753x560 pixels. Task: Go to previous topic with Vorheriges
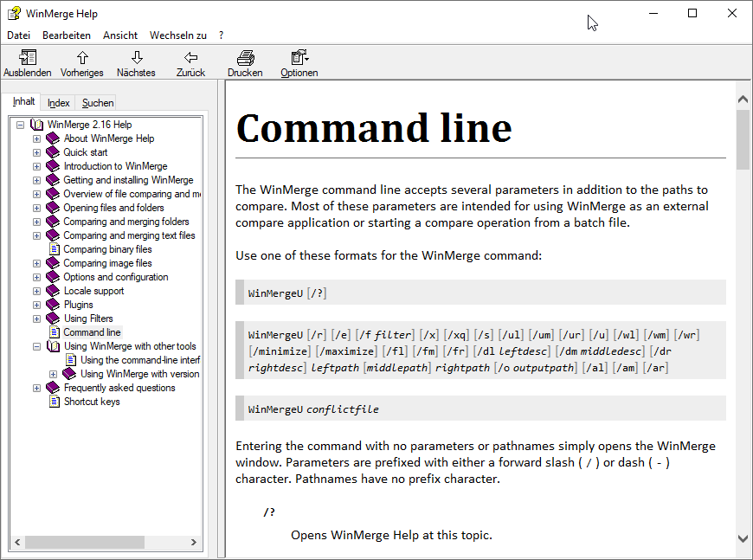click(82, 58)
